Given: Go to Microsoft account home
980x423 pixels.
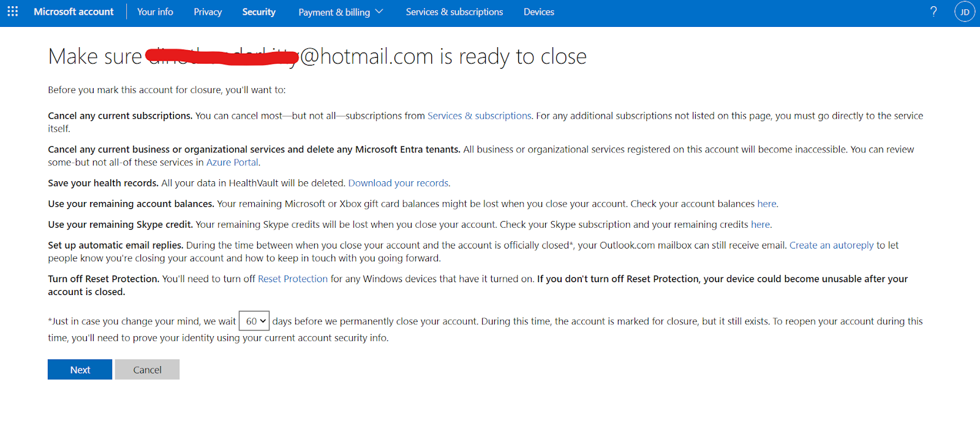Looking at the screenshot, I should pos(73,12).
